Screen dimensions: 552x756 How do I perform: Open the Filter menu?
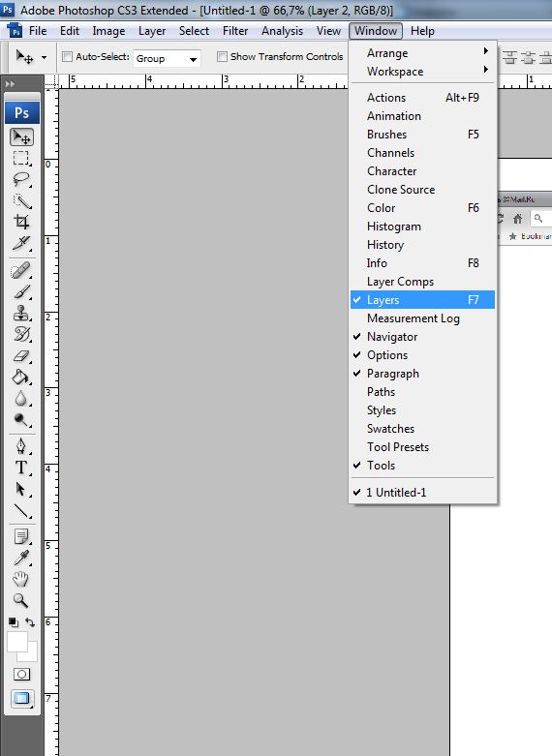[235, 31]
